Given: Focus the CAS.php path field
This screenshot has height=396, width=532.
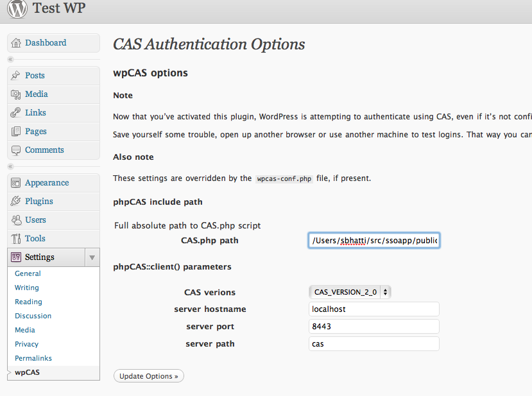Looking at the screenshot, I should coord(374,241).
